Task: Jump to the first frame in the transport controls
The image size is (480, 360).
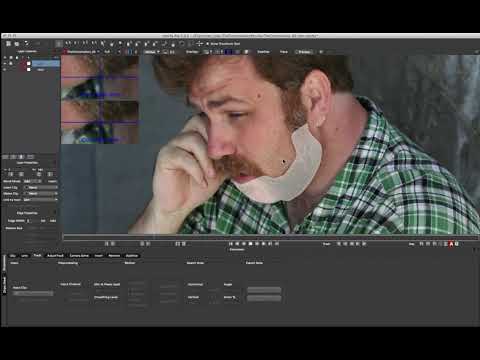Action: tap(231, 244)
